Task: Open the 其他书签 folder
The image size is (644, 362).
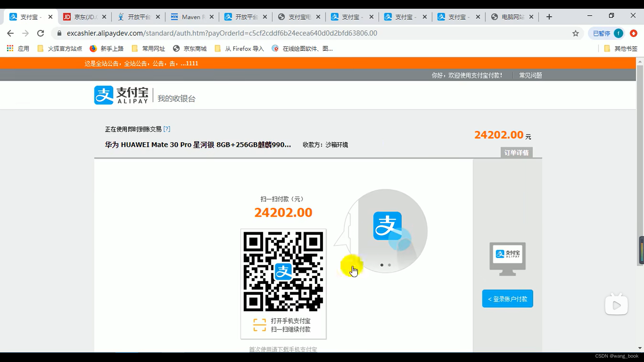Action: tap(621, 49)
